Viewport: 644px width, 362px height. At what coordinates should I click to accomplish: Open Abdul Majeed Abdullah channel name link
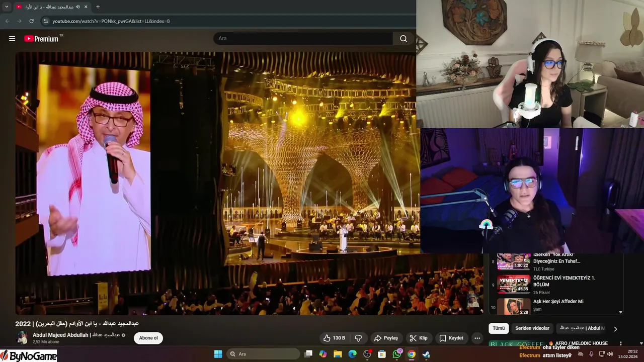[x=76, y=335]
